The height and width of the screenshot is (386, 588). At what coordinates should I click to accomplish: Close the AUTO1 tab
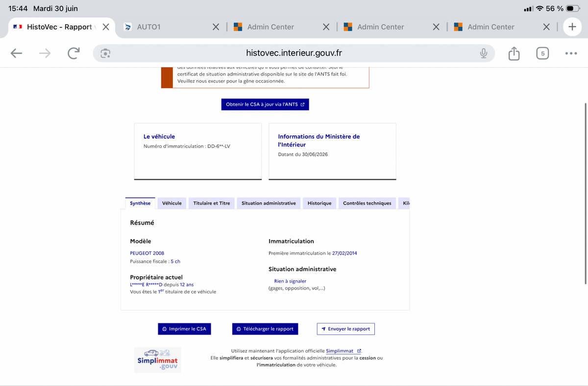(216, 27)
